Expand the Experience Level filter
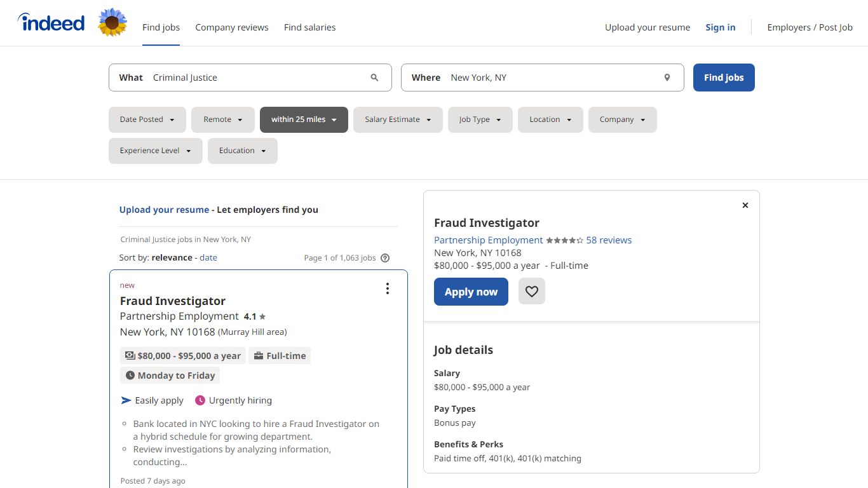The width and height of the screenshot is (868, 488). point(156,151)
